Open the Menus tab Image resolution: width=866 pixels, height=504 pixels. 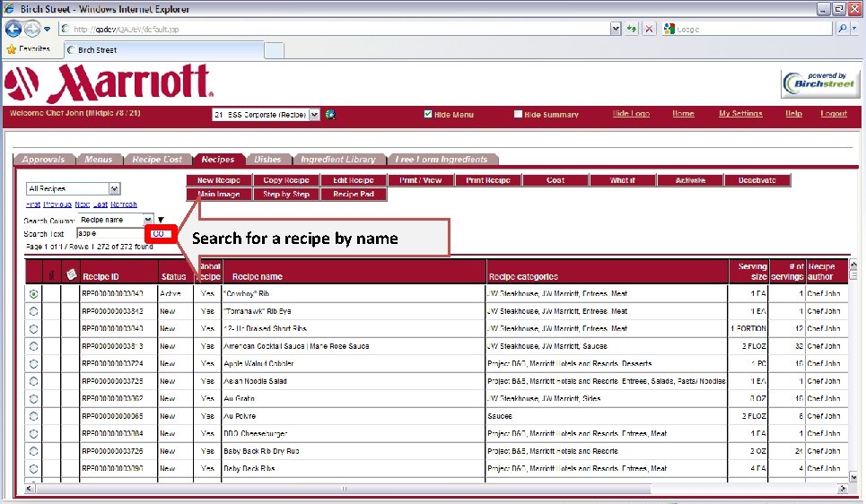[99, 159]
